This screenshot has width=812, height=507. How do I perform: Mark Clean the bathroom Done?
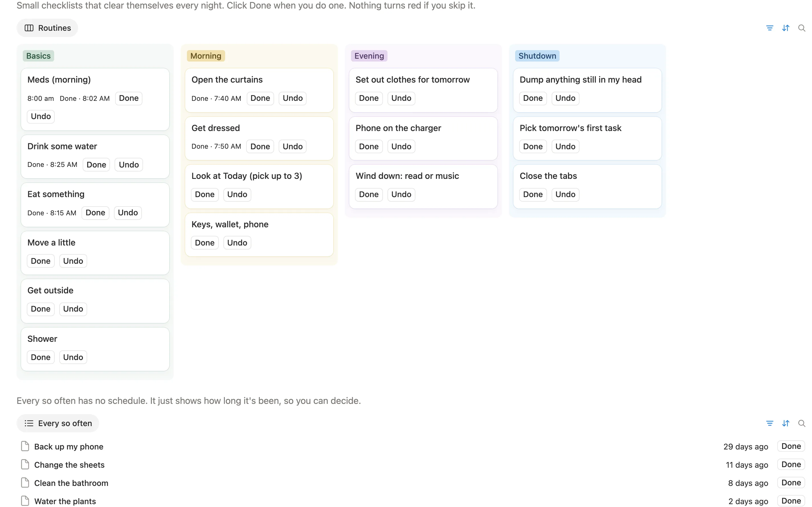coord(791,483)
